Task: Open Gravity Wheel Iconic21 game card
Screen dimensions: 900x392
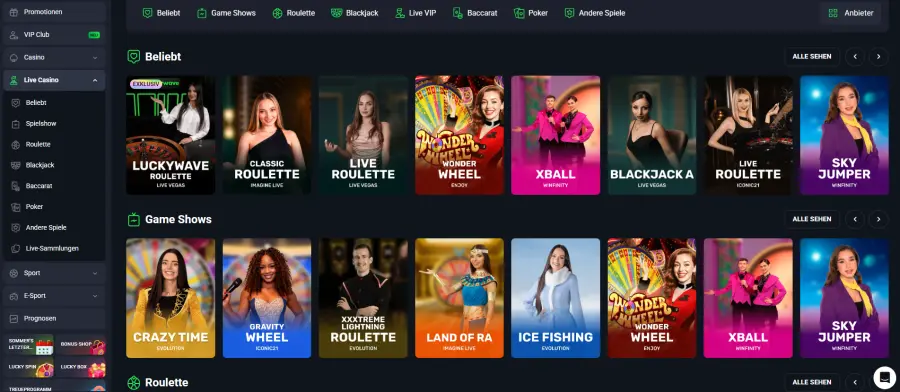Action: [x=267, y=298]
